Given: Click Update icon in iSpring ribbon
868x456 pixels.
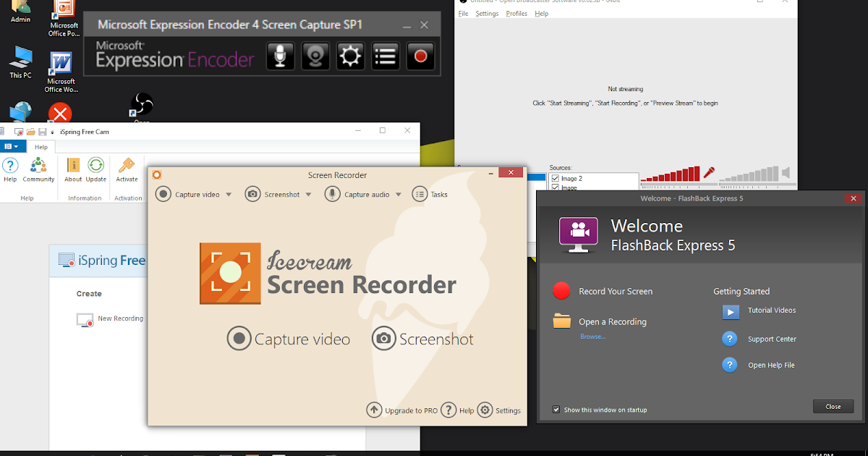Looking at the screenshot, I should [96, 170].
